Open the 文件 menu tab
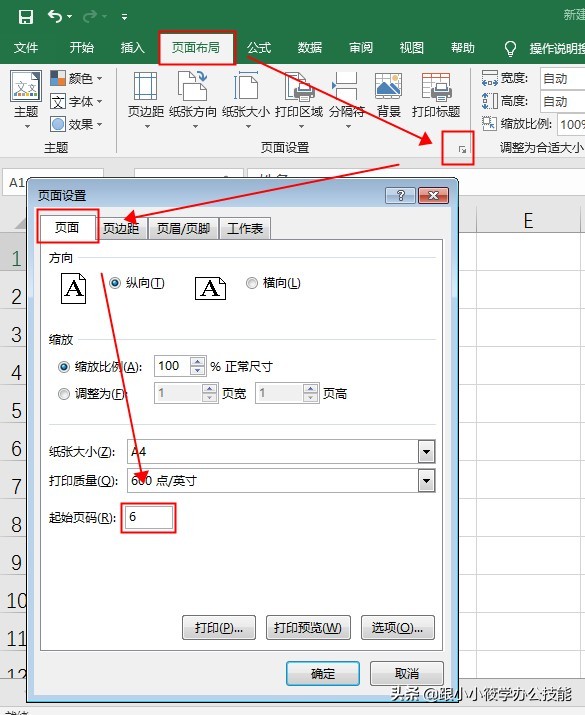This screenshot has width=585, height=715. tap(26, 48)
